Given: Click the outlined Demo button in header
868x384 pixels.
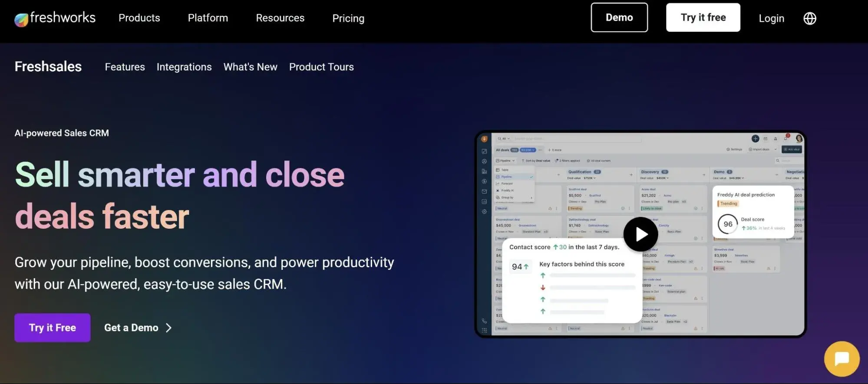Looking at the screenshot, I should tap(619, 17).
